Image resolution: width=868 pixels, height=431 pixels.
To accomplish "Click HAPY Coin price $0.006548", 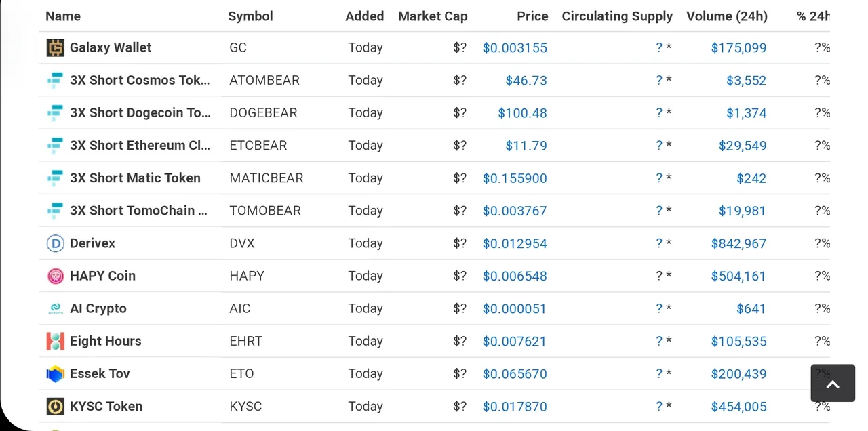I will click(x=515, y=276).
